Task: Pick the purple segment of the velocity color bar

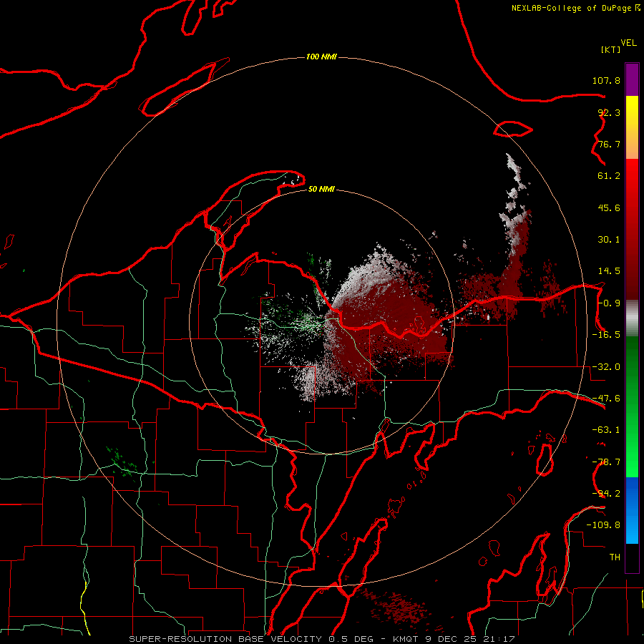Action: tap(632, 79)
